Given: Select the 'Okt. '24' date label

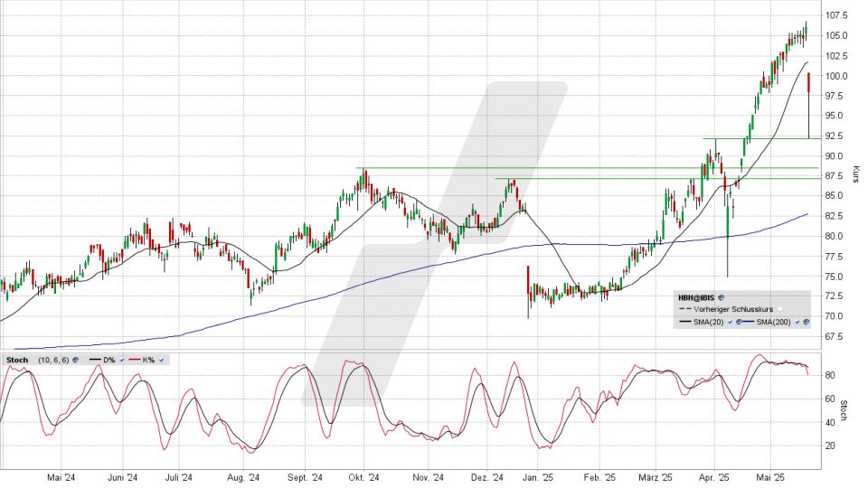Looking at the screenshot, I should 364,477.
